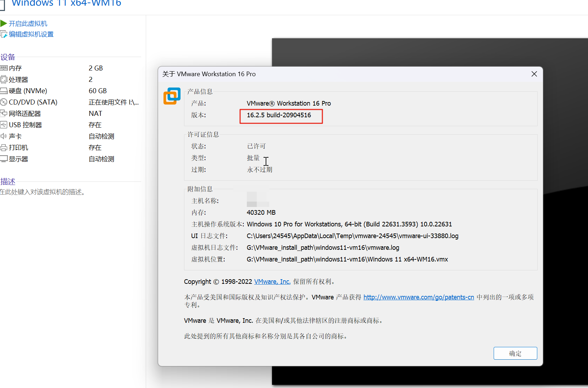Close the About VMware Workstation dialog

point(534,74)
